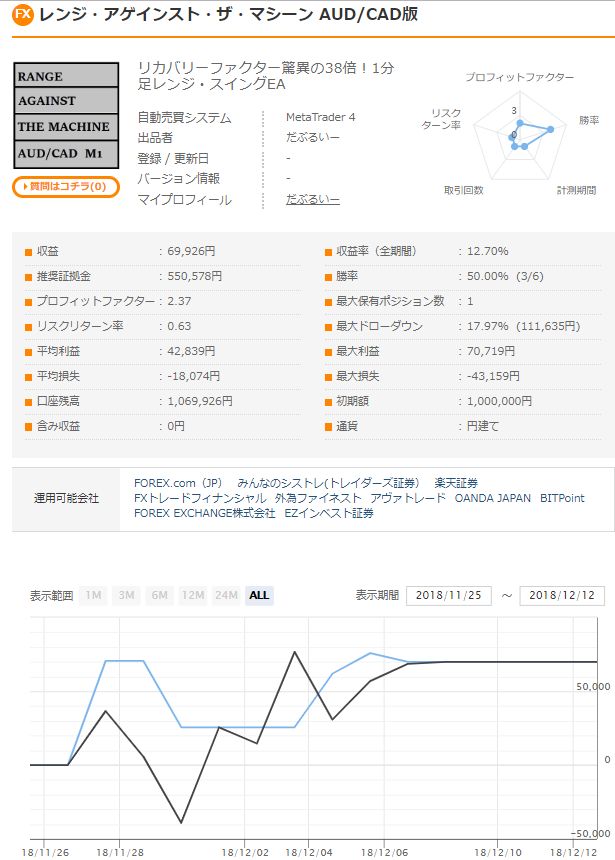Click the 通貨 value 円建て
Screen dimensions: 615x860
coord(483,426)
